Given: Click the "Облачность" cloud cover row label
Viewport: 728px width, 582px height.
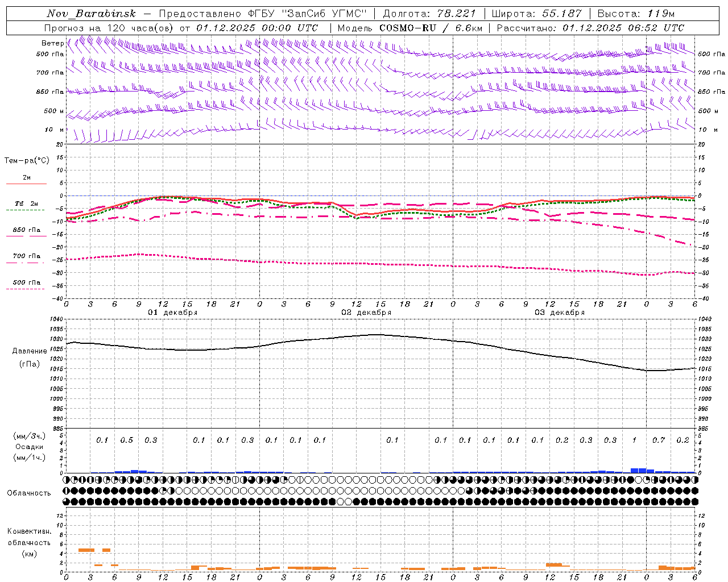Looking at the screenshot, I should click(29, 493).
